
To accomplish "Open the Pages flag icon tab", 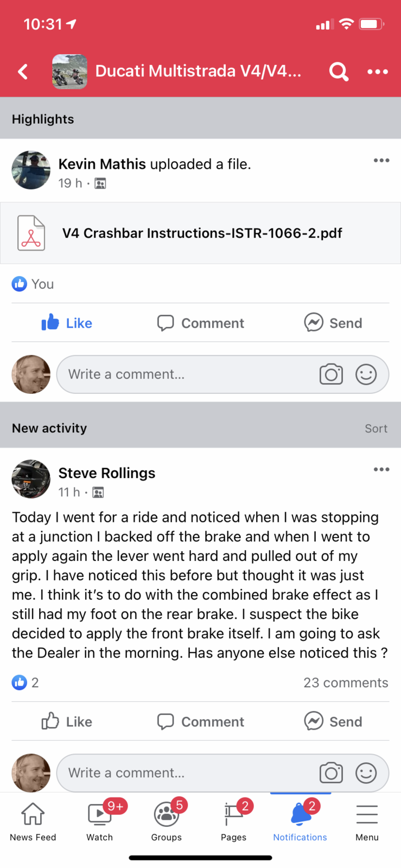I will 234,821.
